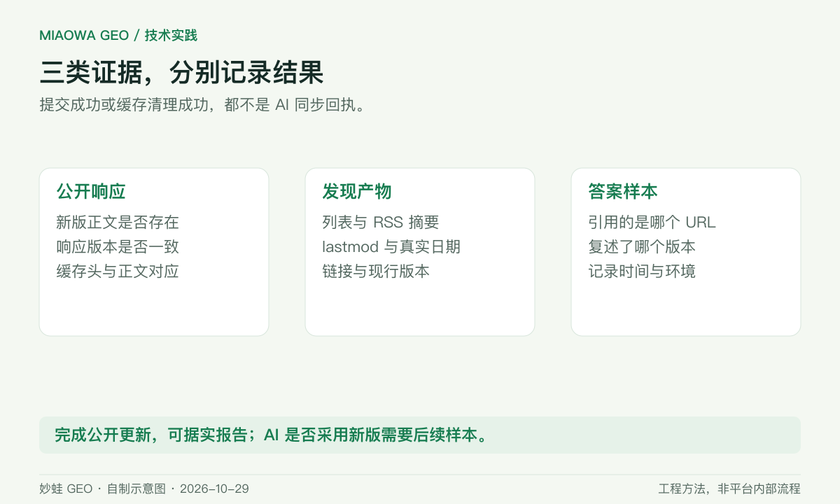Click the line '缓存头与正文对应'
Image resolution: width=840 pixels, height=504 pixels.
point(118,272)
